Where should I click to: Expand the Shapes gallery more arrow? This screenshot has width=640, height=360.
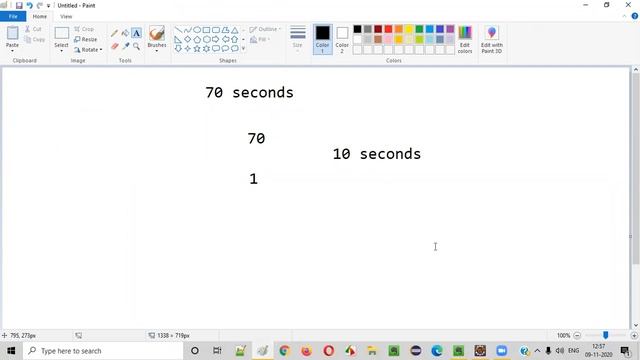tap(244, 49)
